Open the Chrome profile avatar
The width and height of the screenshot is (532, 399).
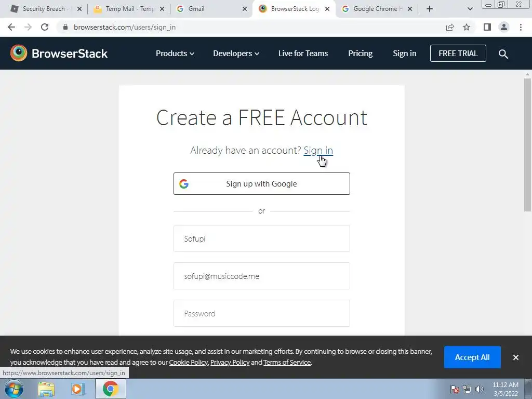coord(504,27)
